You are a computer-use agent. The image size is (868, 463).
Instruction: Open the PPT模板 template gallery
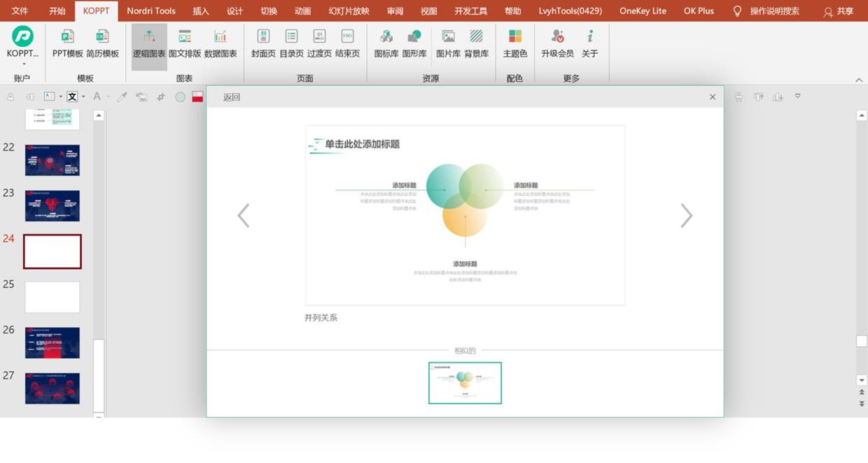click(68, 43)
